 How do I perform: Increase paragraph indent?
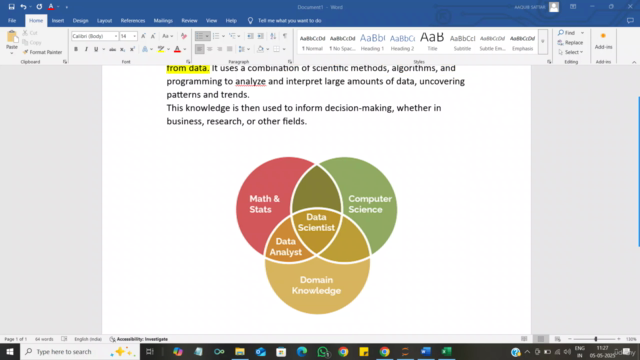pyautogui.click(x=260, y=36)
